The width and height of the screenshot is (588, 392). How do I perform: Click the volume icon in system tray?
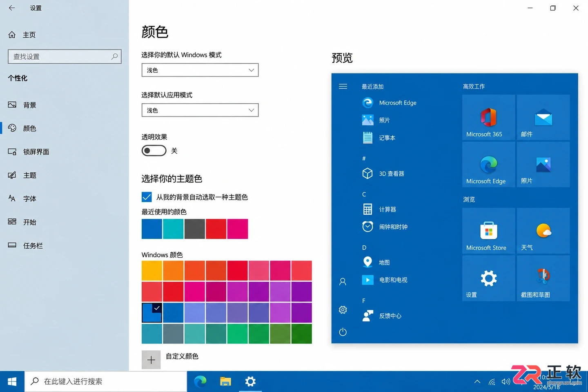506,381
